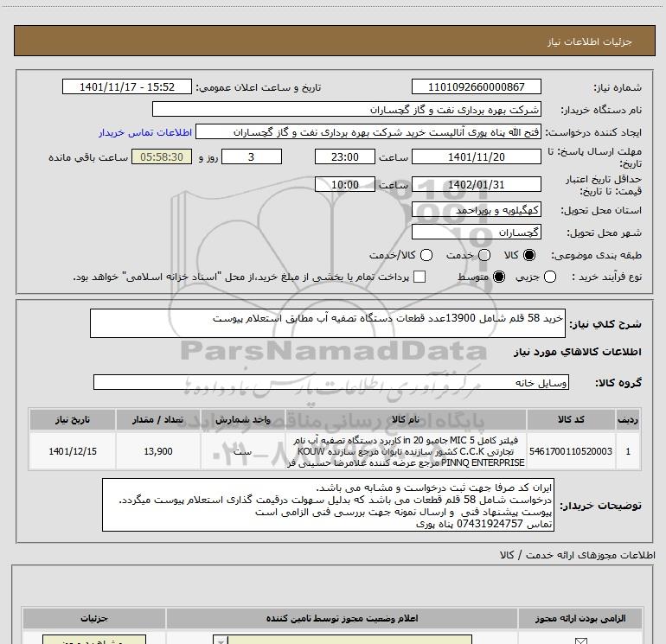The image size is (666, 644).
Task: Click product name cell with MIC 5 filter
Action: click(x=405, y=451)
